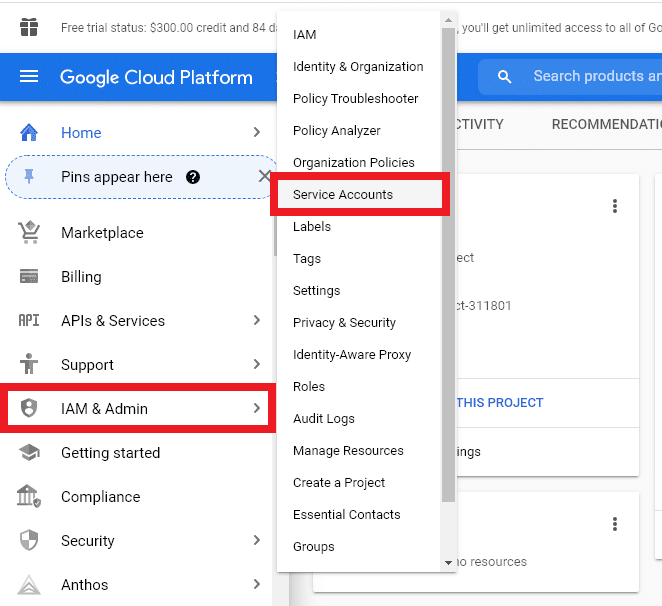Click the Security shield icon
This screenshot has height=606, width=662.
(29, 540)
